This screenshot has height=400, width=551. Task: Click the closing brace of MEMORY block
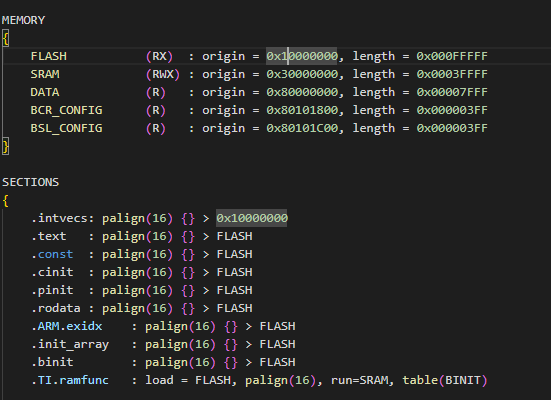[x=5, y=146]
